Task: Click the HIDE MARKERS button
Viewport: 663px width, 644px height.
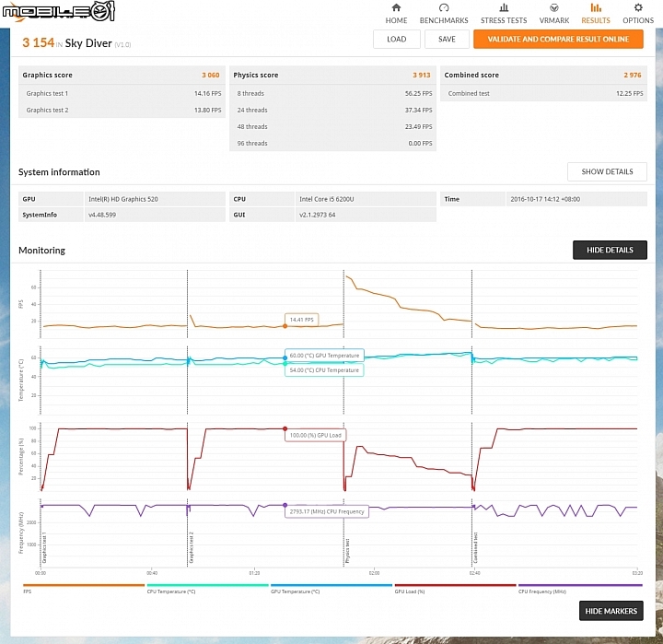Action: click(611, 611)
